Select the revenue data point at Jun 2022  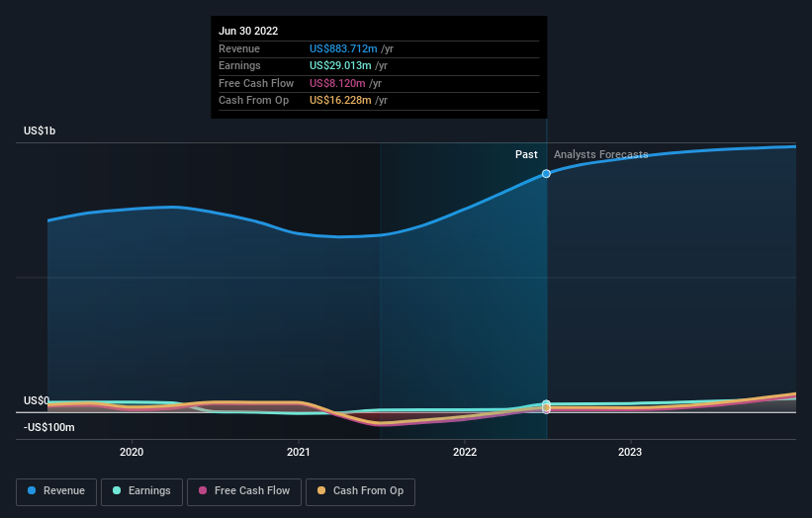point(546,174)
